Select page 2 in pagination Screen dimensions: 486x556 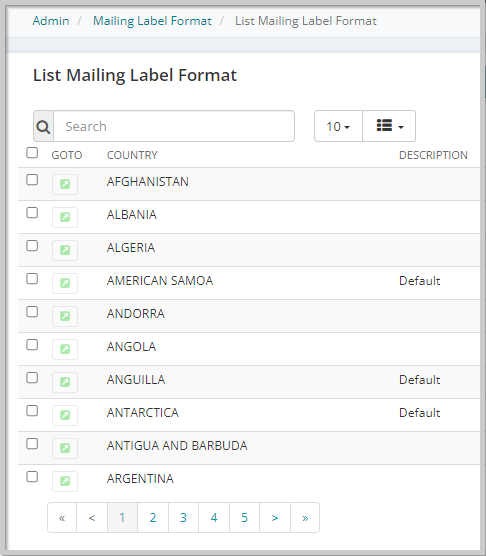pos(153,518)
